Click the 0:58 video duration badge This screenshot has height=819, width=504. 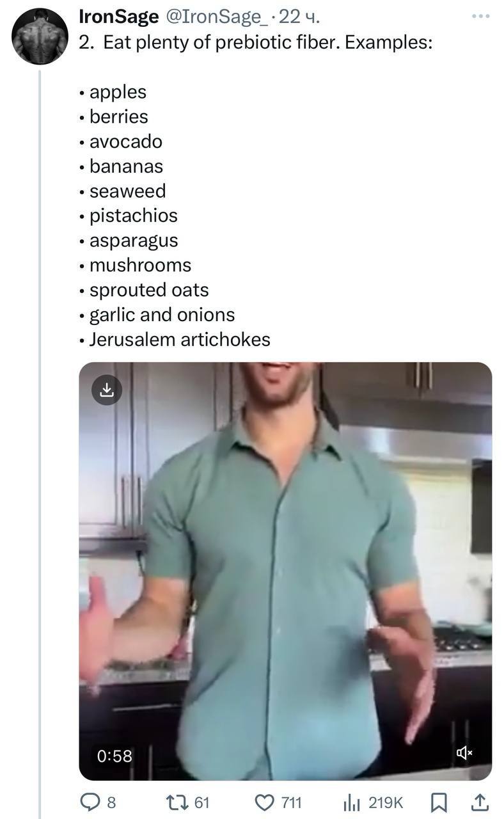[x=114, y=756]
